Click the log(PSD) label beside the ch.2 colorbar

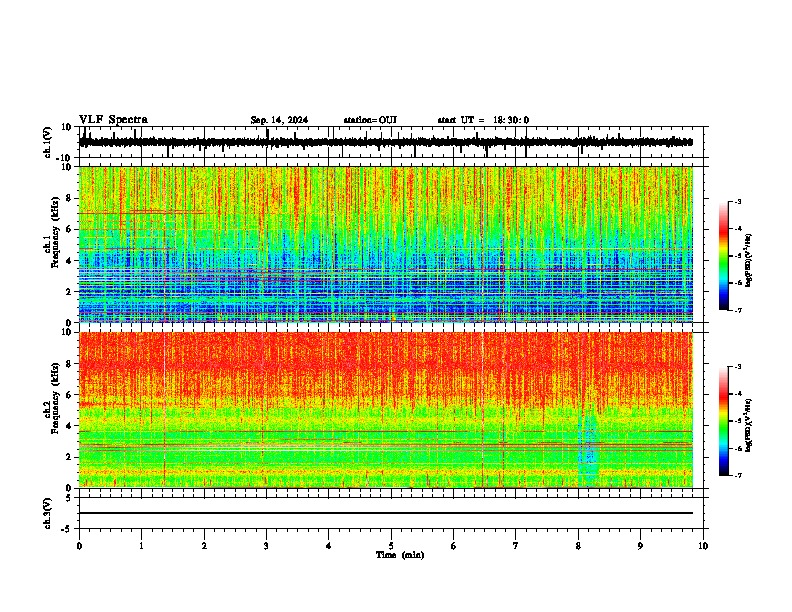point(749,425)
